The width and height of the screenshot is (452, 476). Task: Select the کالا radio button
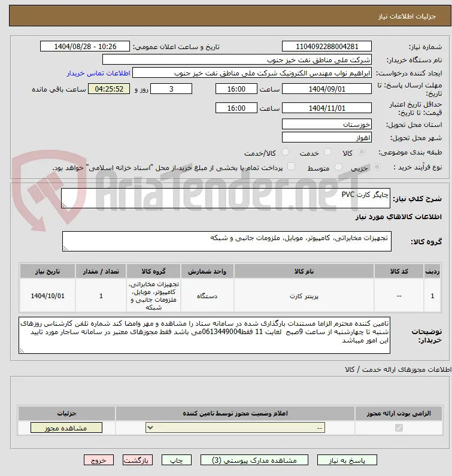362,152
